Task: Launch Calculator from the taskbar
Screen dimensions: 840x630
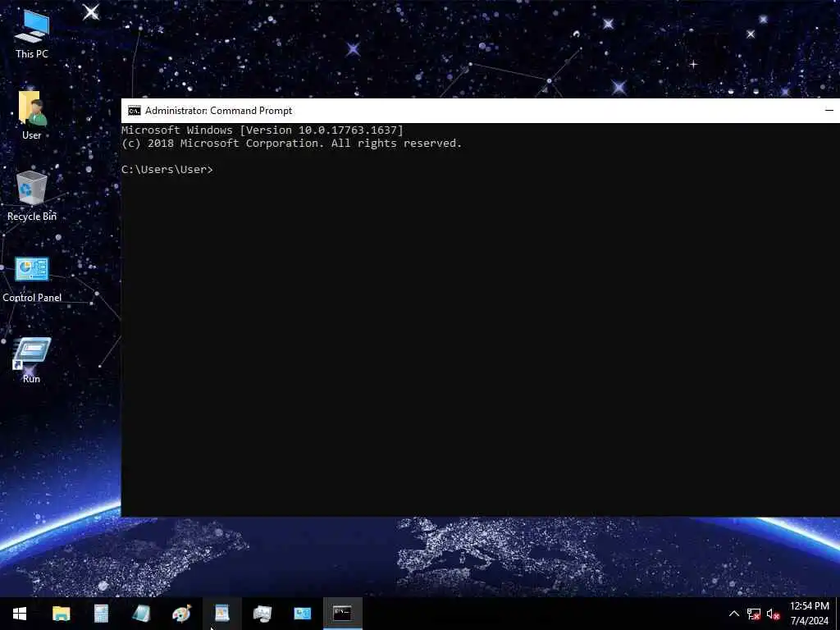Action: point(101,614)
